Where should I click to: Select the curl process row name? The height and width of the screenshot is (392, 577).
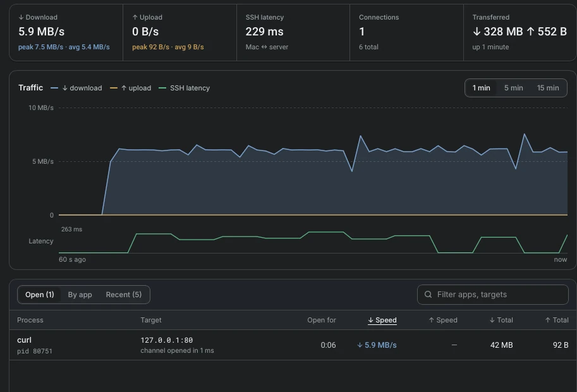pos(24,340)
